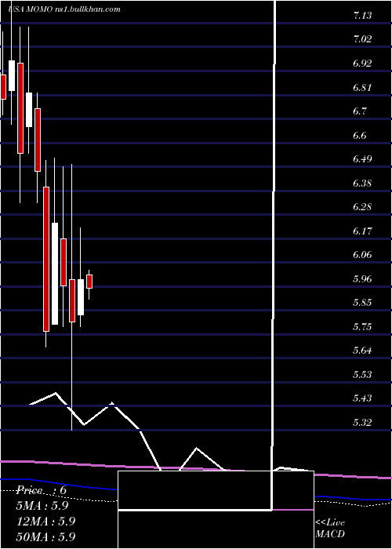The image size is (392, 549).
Task: Click the Price : 6 readout
Action: pyautogui.click(x=42, y=490)
